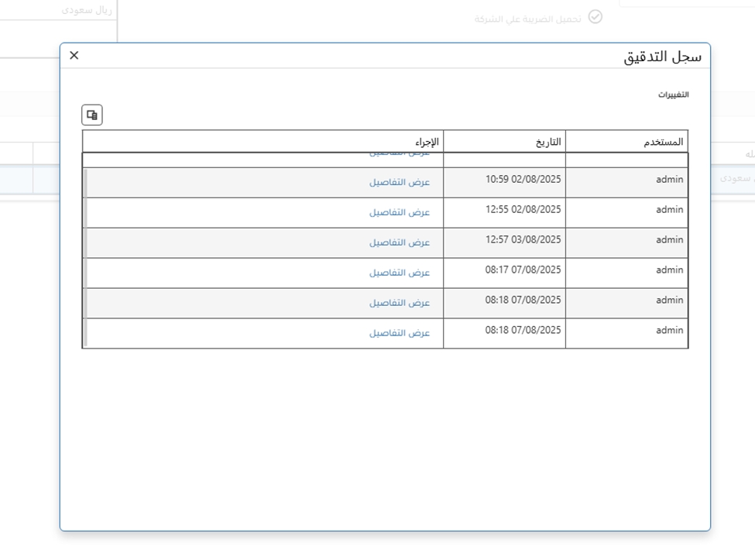Select the 12:55 02/08/2025 date cell
This screenshot has height=560, width=755.
[x=523, y=210]
